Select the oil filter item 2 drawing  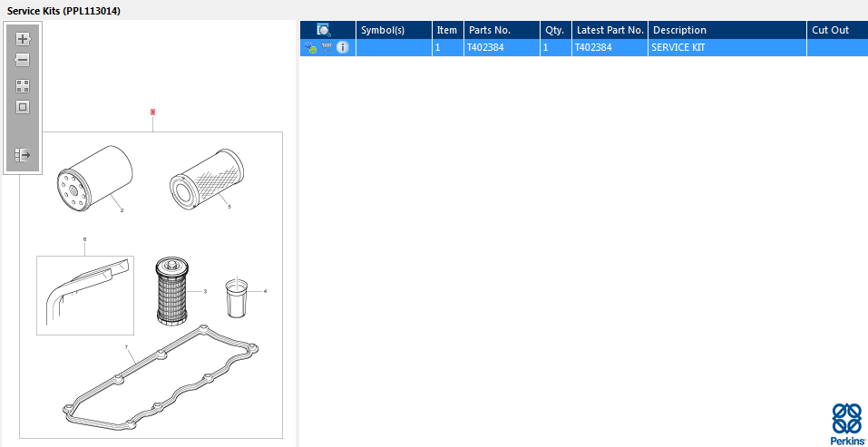[94, 177]
